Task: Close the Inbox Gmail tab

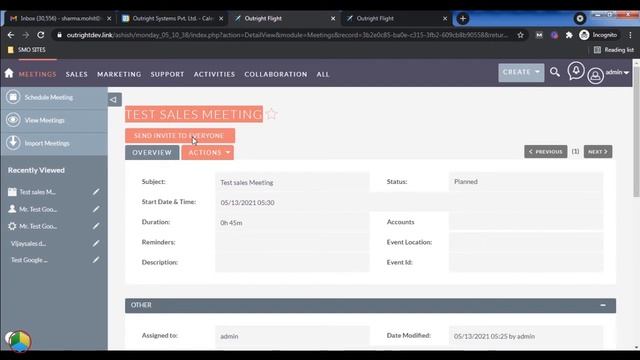Action: 109,18
